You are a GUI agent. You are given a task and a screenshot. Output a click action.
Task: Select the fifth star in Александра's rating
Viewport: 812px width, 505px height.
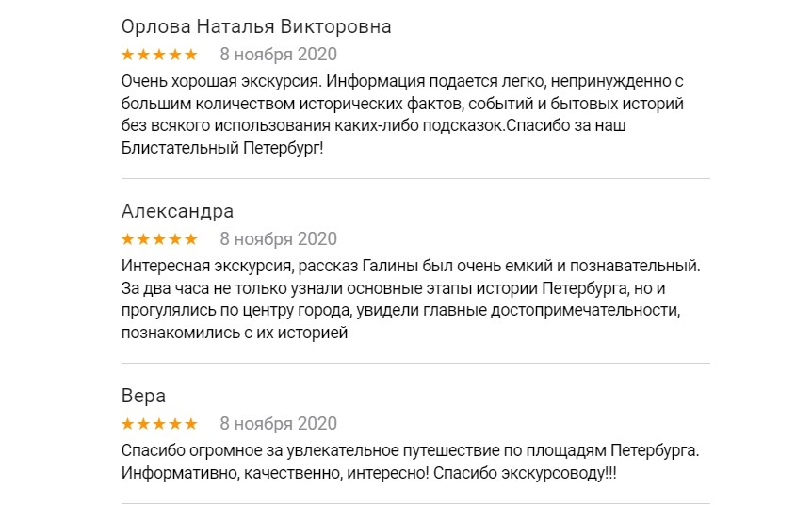191,239
